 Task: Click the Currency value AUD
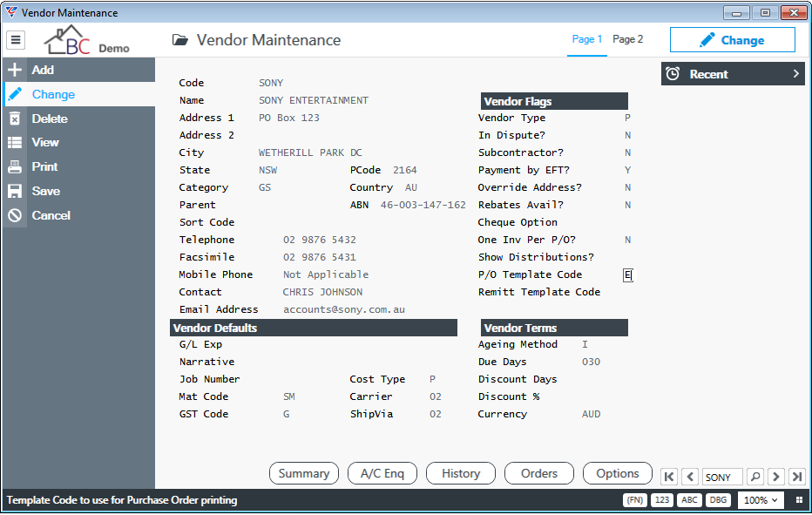pyautogui.click(x=591, y=415)
